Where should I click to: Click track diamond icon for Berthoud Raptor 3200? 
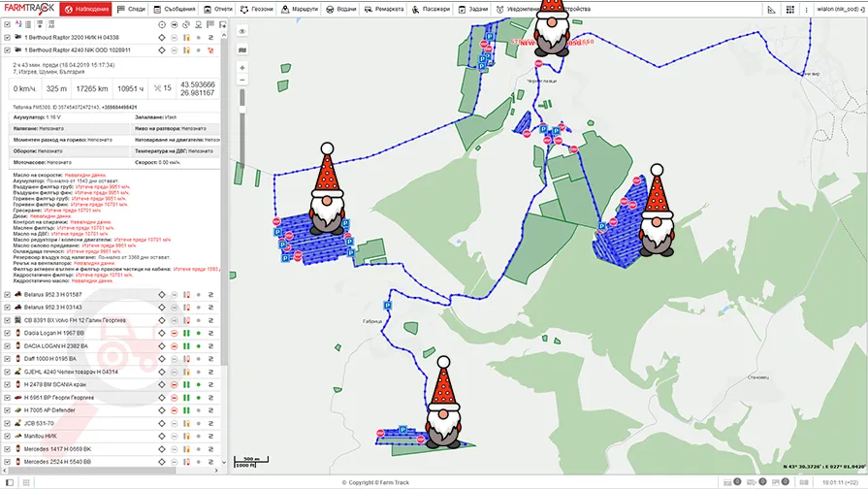tap(162, 37)
